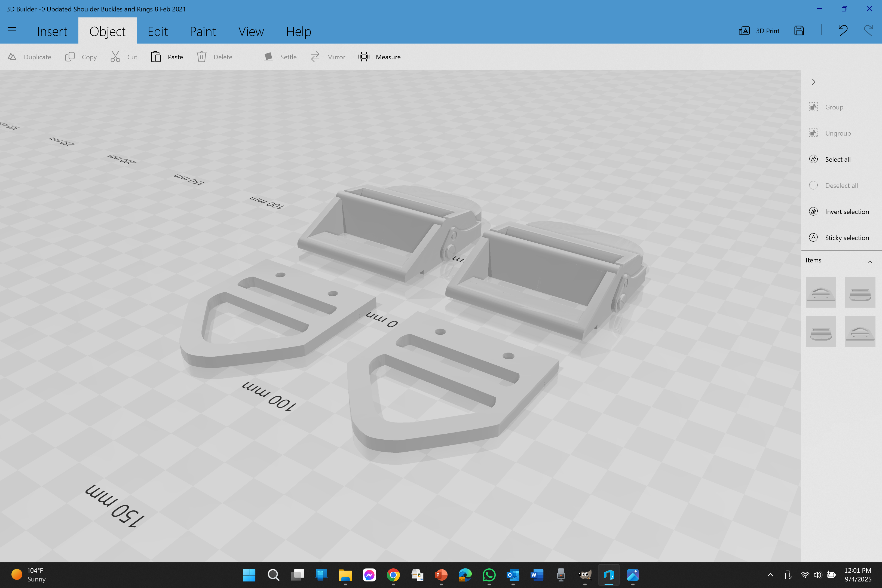Select the top-right buckle item thumbnail

860,292
